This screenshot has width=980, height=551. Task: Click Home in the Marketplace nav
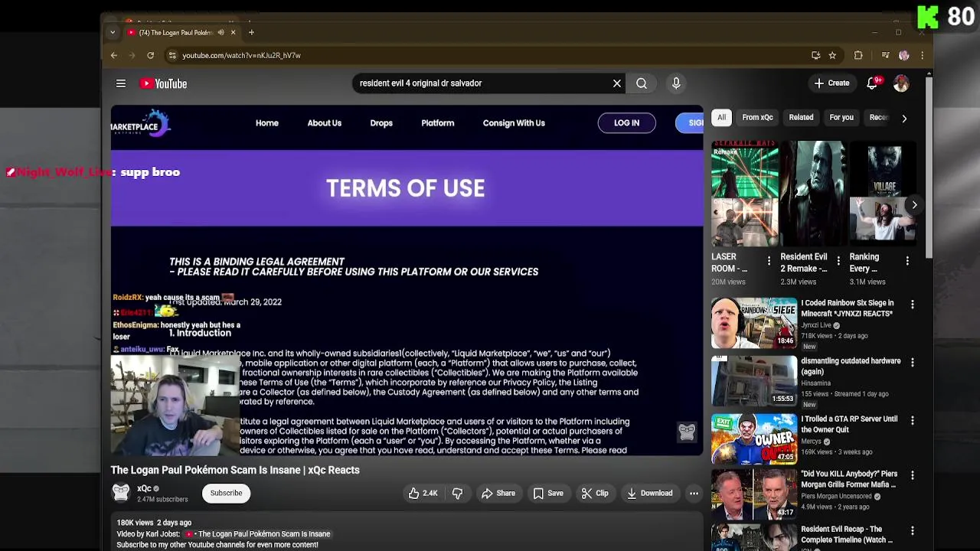[x=267, y=123]
